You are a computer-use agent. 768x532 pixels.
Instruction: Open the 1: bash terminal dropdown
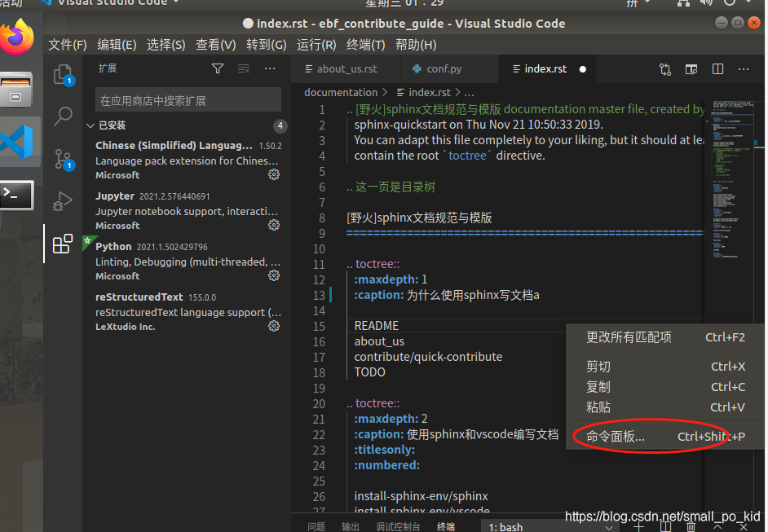[551, 526]
